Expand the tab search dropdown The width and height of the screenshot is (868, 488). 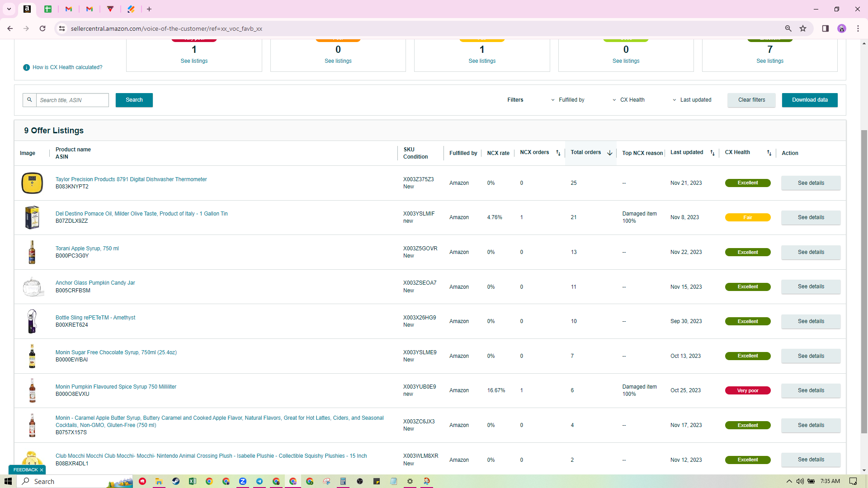9,9
